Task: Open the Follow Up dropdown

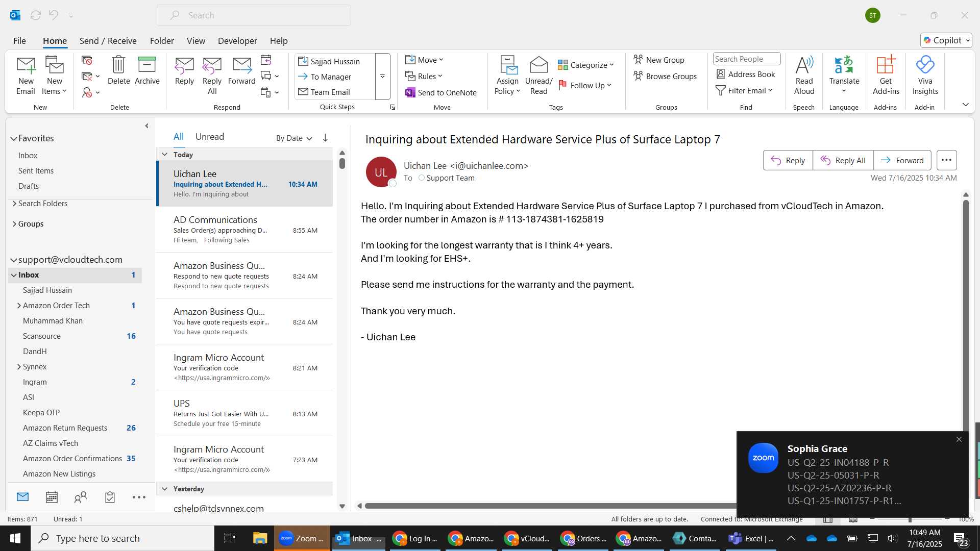Action: [585, 85]
